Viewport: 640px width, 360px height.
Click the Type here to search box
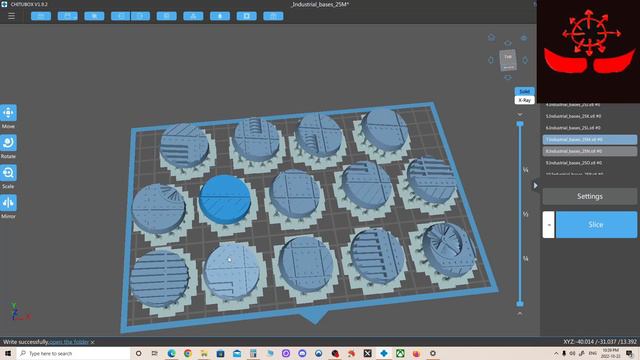pyautogui.click(x=73, y=353)
